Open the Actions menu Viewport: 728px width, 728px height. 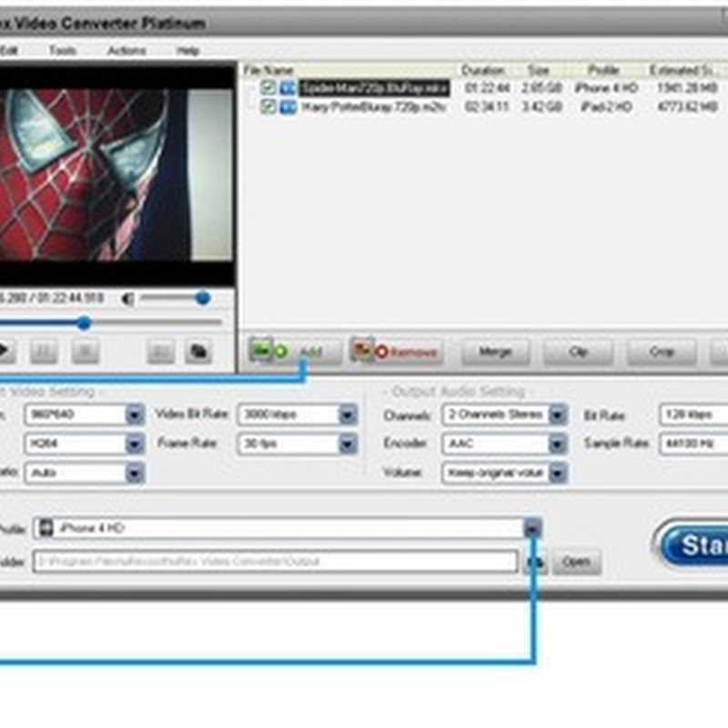click(x=126, y=50)
